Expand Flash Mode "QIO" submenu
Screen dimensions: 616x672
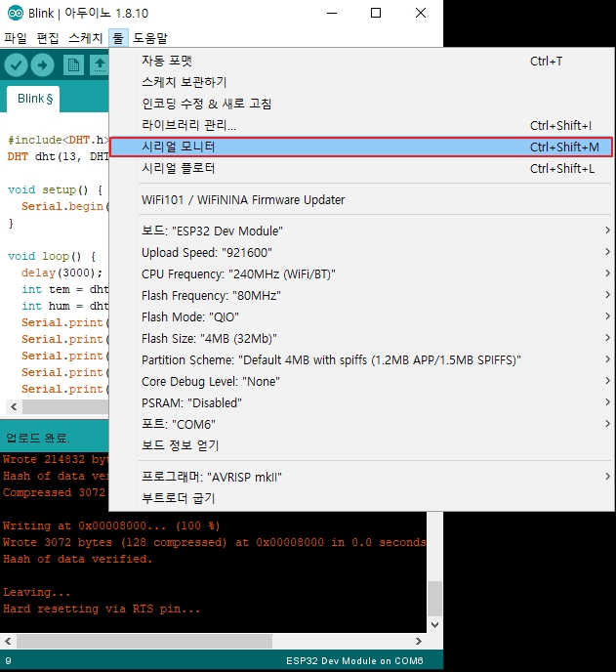[x=361, y=316]
